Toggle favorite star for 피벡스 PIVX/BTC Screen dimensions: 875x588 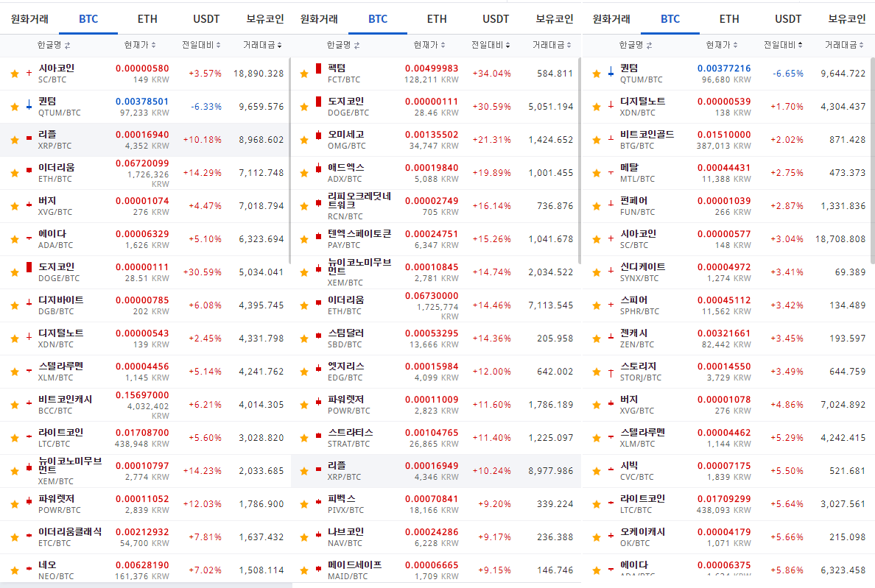(304, 504)
